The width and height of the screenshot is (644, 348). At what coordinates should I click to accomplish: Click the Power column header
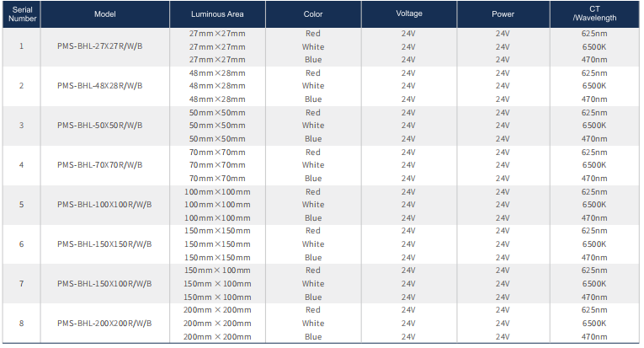click(x=503, y=14)
